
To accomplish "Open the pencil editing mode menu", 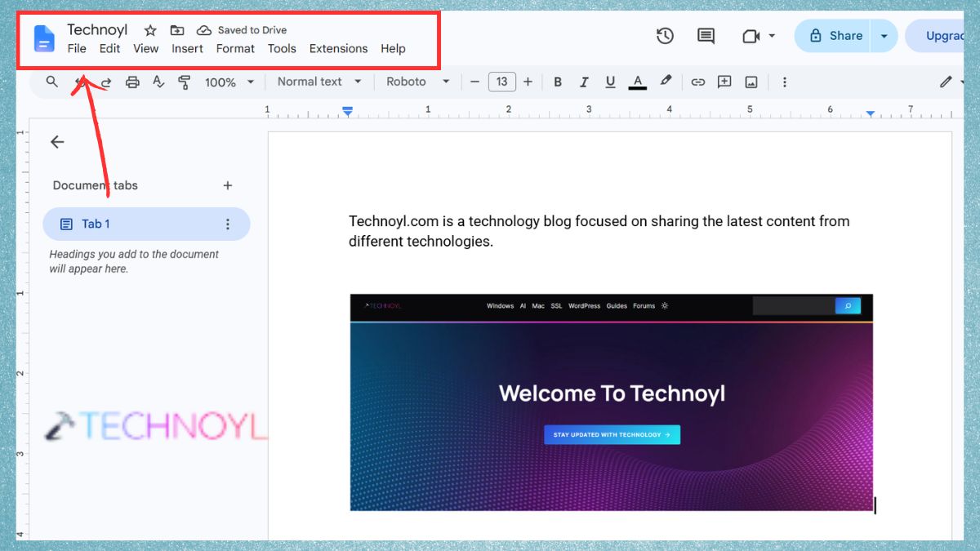I will (947, 82).
